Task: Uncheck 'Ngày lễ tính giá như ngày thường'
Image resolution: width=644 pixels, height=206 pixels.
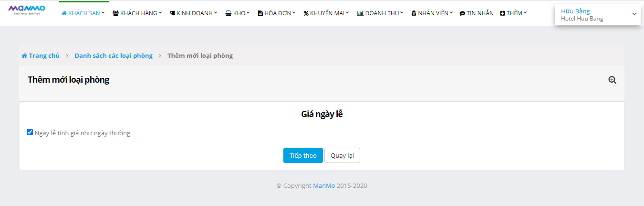Action: pos(30,132)
